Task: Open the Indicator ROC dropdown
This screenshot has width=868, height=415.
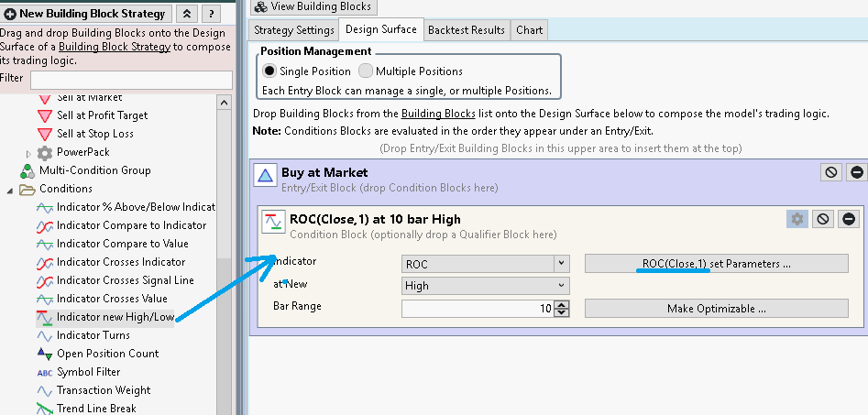Action: click(x=486, y=264)
